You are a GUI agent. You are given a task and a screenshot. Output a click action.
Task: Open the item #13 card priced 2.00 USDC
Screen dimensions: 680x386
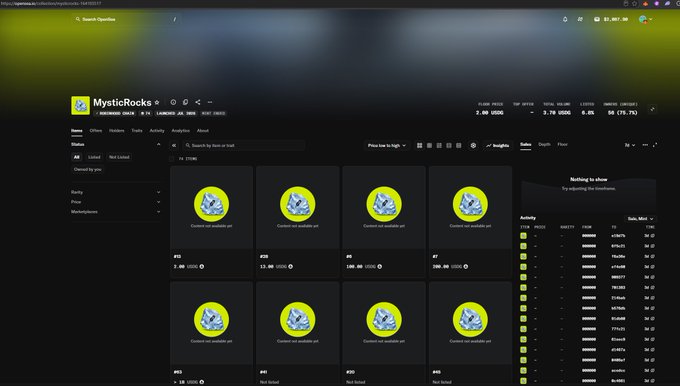point(212,221)
